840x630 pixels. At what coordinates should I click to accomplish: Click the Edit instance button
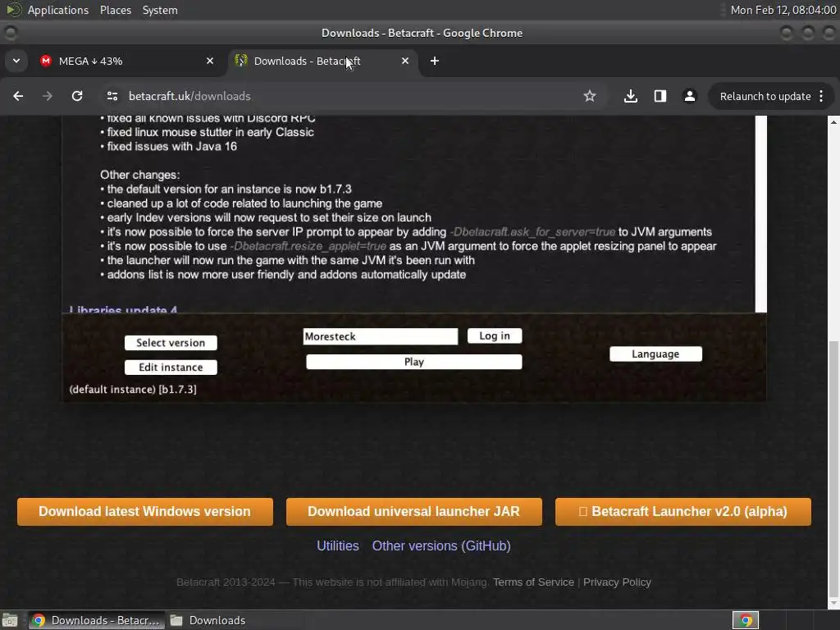tap(171, 367)
